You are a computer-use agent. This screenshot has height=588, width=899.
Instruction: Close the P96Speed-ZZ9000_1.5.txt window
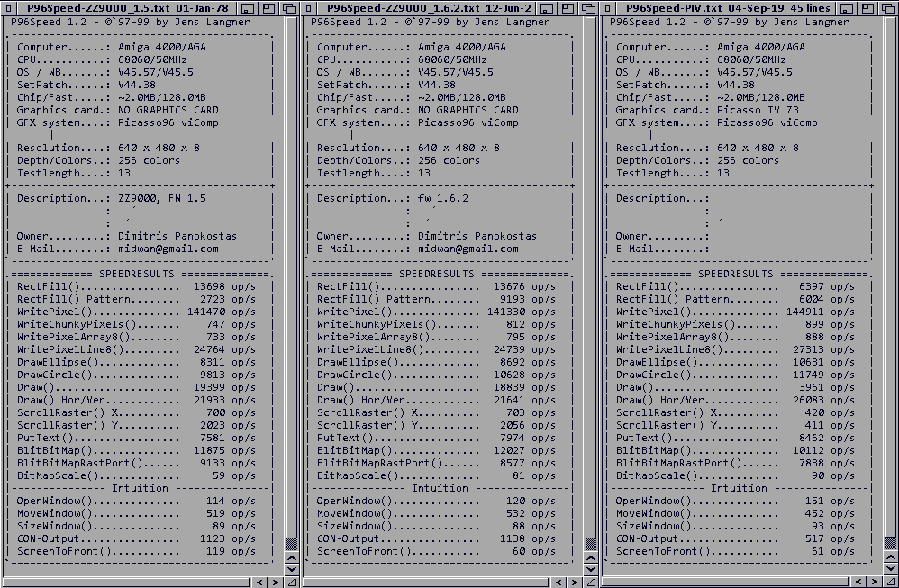(8, 7)
